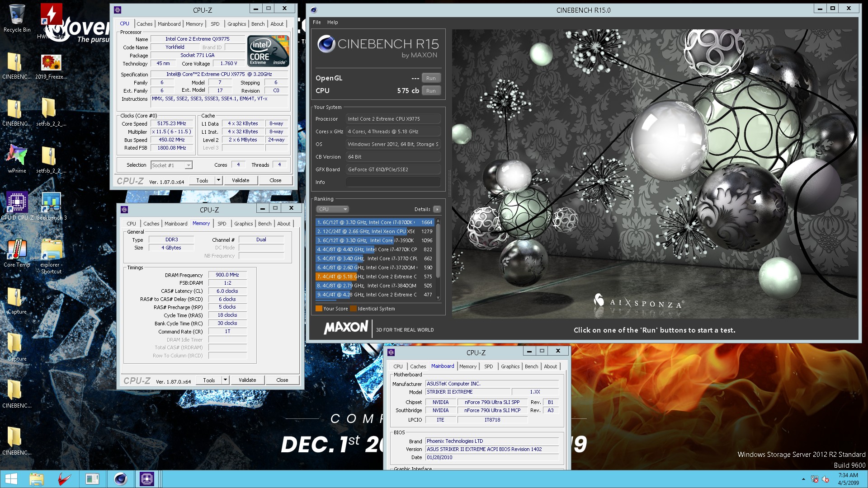The width and height of the screenshot is (868, 488).
Task: Click the muted volume tray icon
Action: [x=826, y=479]
